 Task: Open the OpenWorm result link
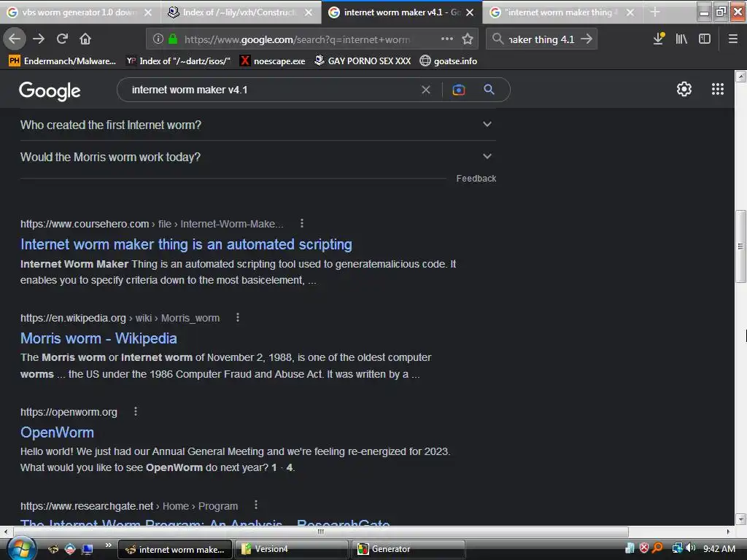(x=57, y=432)
